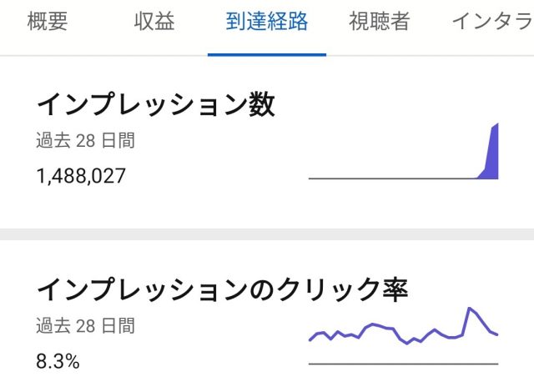Click the filled spike on impressions graph
This screenshot has width=534, height=392.
click(x=492, y=154)
